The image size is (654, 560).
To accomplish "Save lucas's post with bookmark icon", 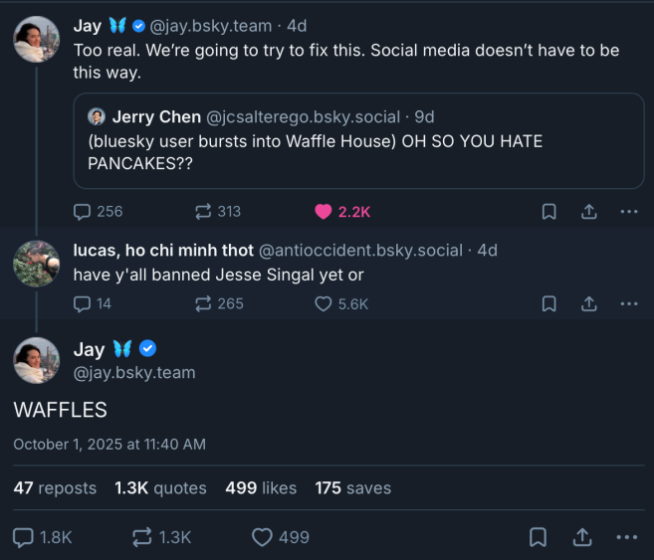I will tap(549, 303).
